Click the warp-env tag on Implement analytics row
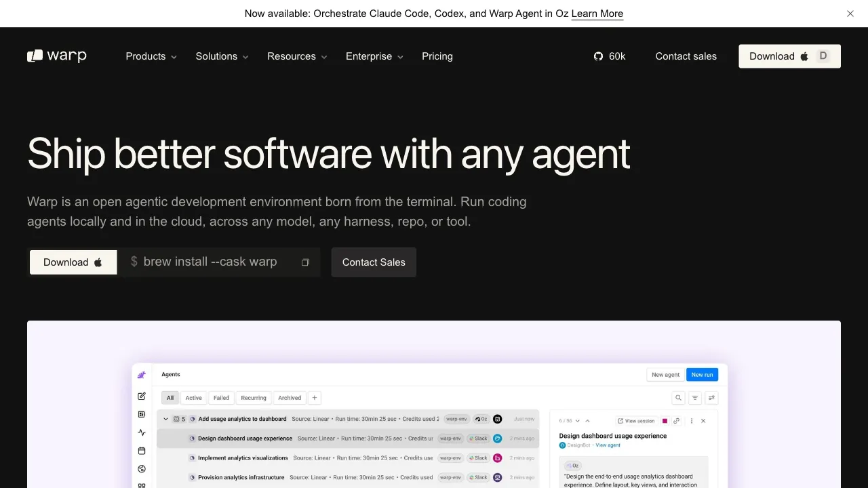868x488 pixels. pyautogui.click(x=450, y=458)
